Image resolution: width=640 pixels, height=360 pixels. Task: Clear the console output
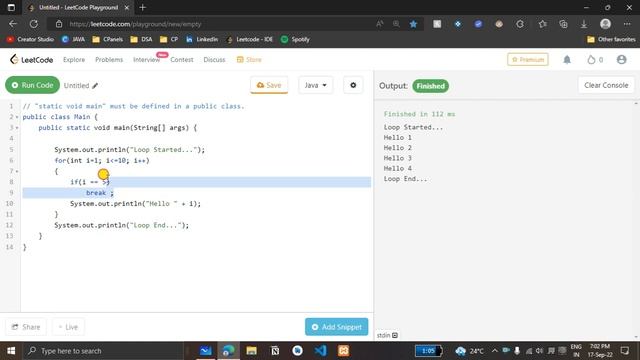(606, 85)
